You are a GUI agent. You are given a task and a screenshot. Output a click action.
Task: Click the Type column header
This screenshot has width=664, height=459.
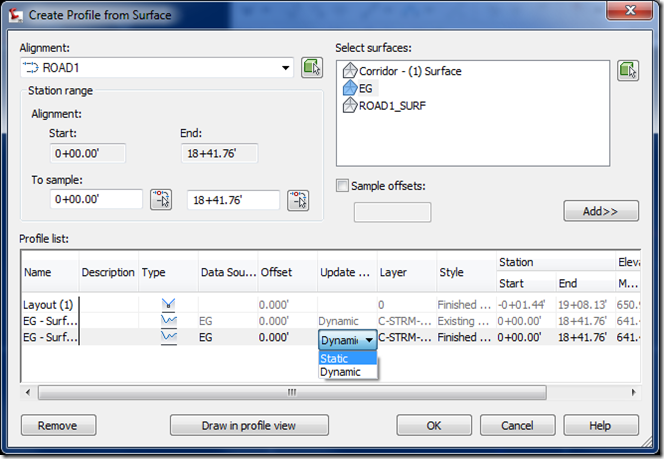click(x=168, y=272)
